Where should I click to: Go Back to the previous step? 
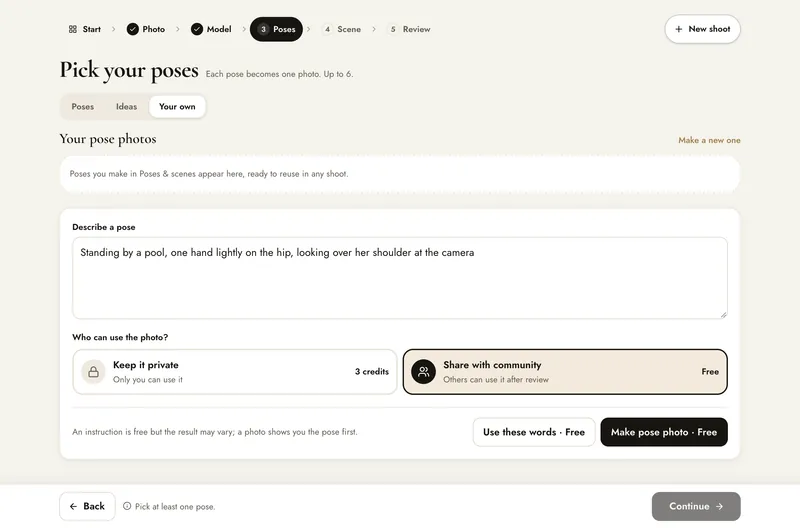87,506
